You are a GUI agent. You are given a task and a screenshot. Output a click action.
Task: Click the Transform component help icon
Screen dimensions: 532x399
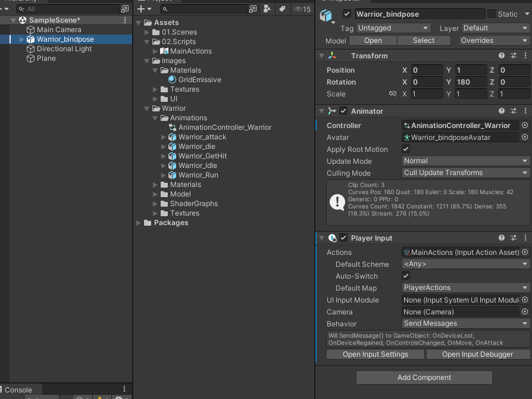(502, 56)
